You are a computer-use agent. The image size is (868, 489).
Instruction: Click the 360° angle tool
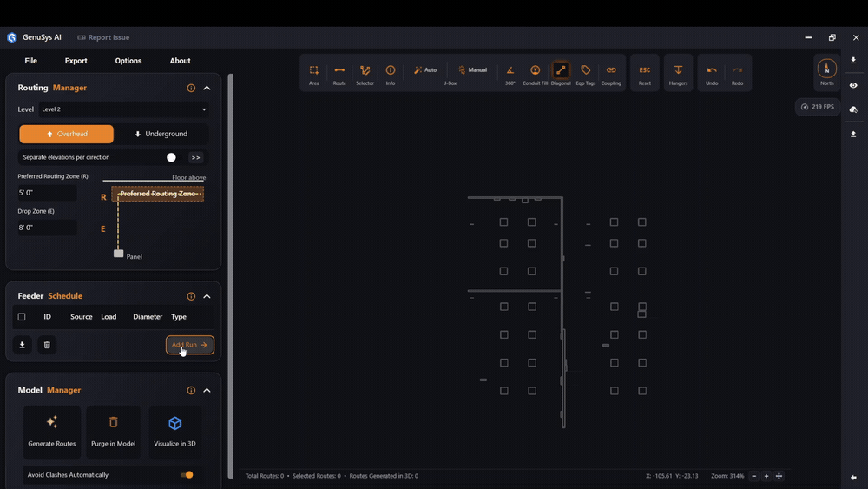(x=510, y=74)
